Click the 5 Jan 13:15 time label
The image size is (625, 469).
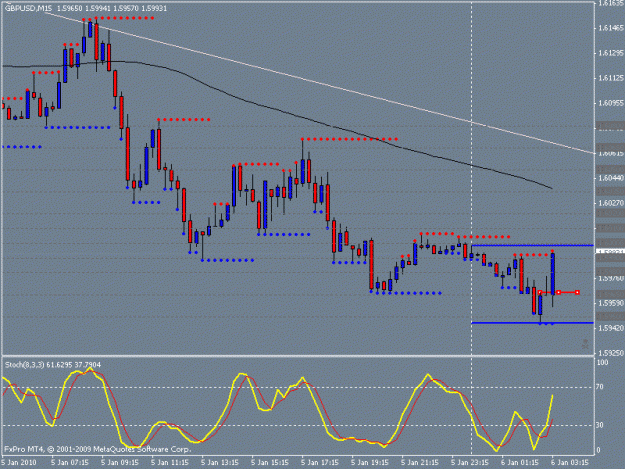(220, 463)
